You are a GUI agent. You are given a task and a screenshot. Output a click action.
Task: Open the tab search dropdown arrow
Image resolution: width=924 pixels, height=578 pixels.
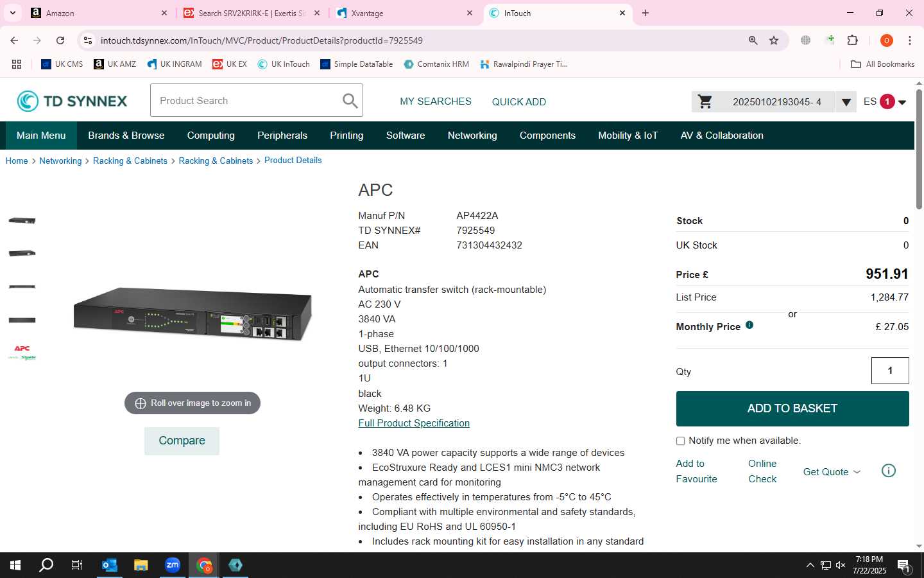click(12, 13)
